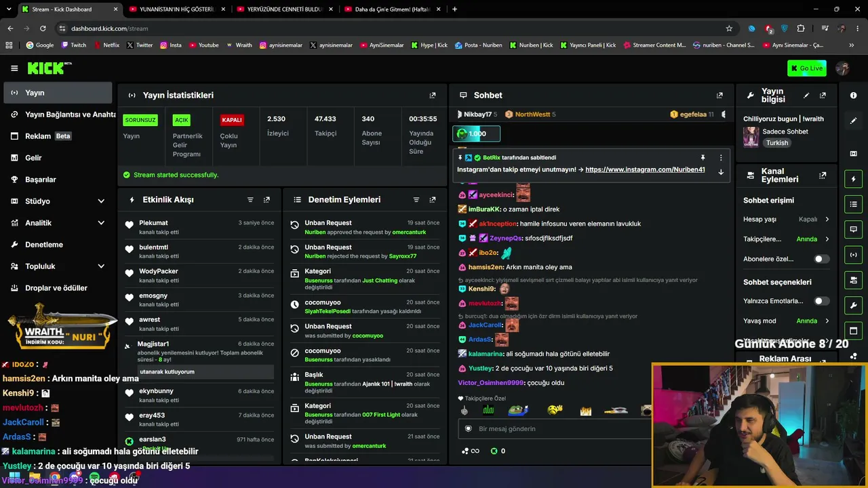Bookmark this page with the star icon
Image resolution: width=868 pixels, height=488 pixels.
729,28
